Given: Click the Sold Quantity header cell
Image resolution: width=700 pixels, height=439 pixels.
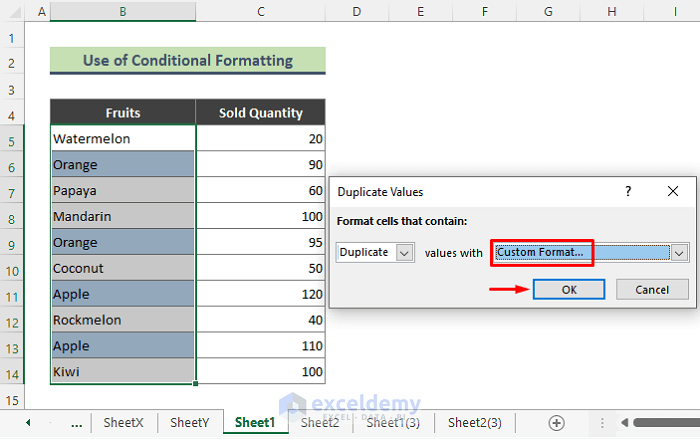Looking at the screenshot, I should click(x=260, y=113).
